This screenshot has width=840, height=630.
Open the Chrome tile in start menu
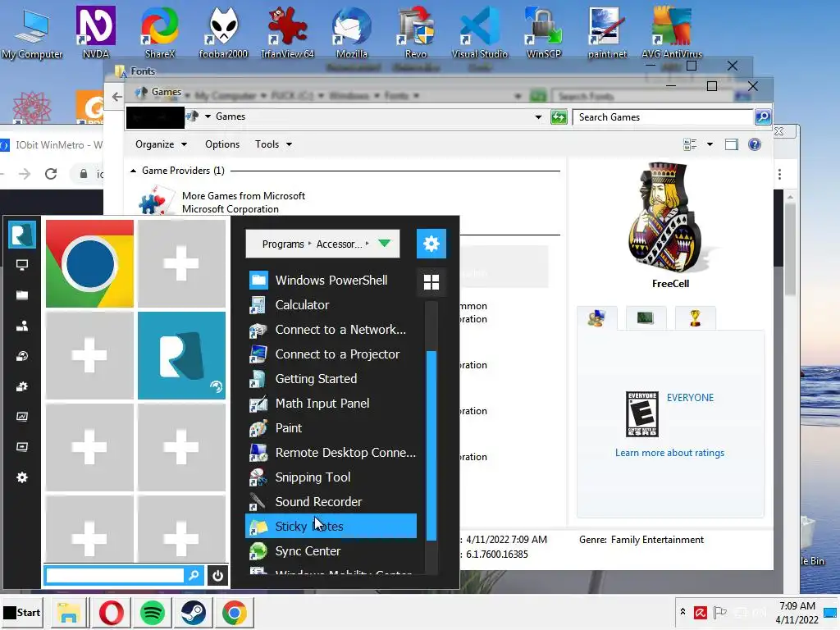(89, 263)
